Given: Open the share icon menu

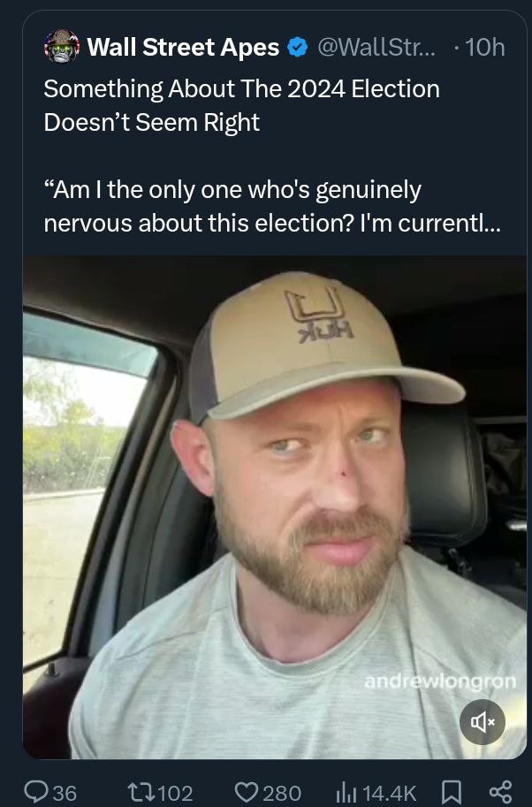Looking at the screenshot, I should (x=500, y=792).
